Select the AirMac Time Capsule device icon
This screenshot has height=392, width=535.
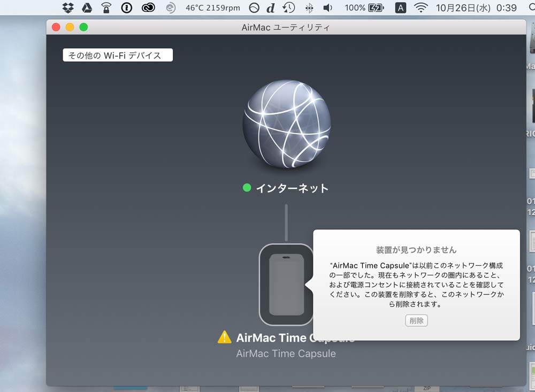[286, 284]
